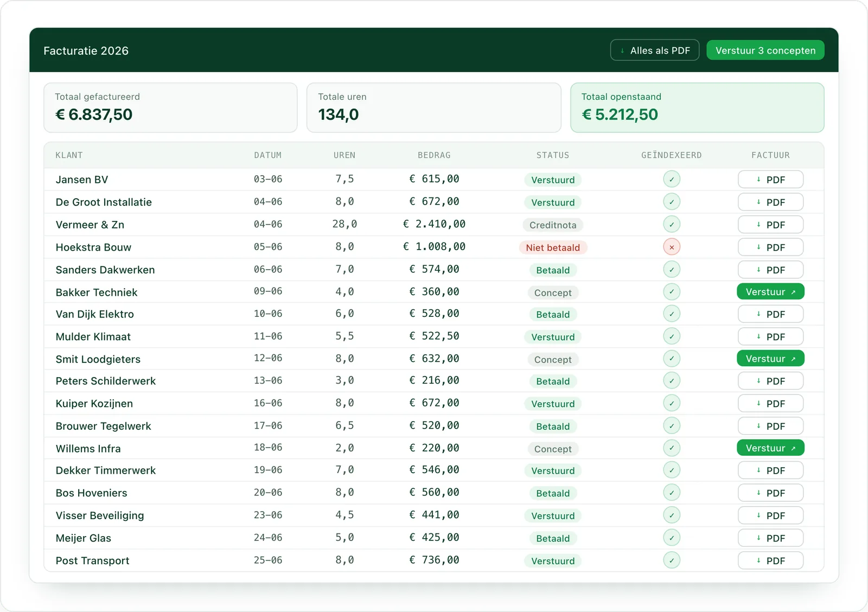Click the indexed checkmark for Visser Beveiliging
Viewport: 868px width, 612px height.
(672, 515)
